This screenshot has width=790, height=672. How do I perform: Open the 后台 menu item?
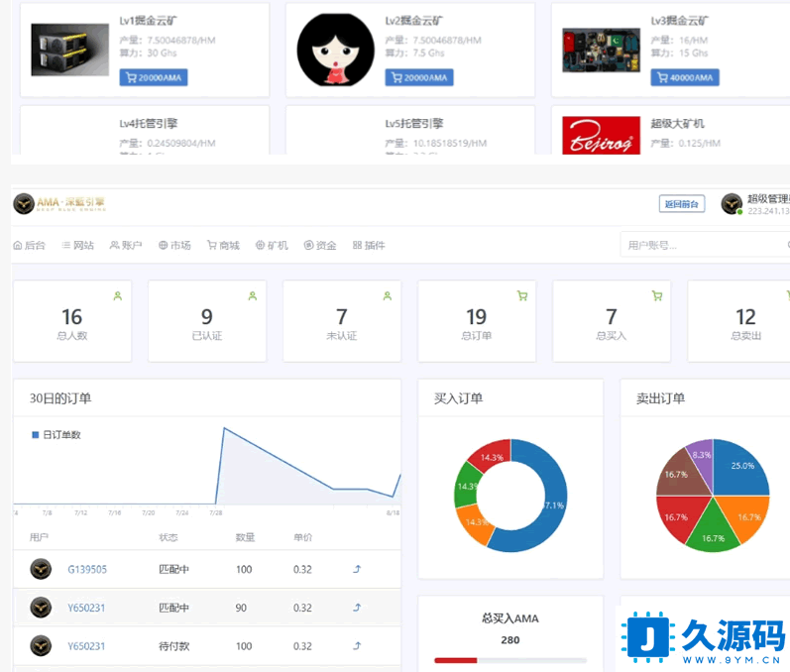(29, 245)
